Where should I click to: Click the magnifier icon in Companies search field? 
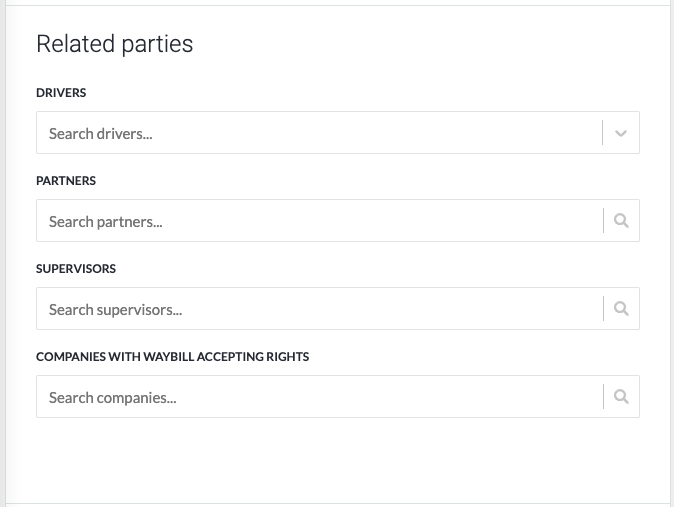621,396
